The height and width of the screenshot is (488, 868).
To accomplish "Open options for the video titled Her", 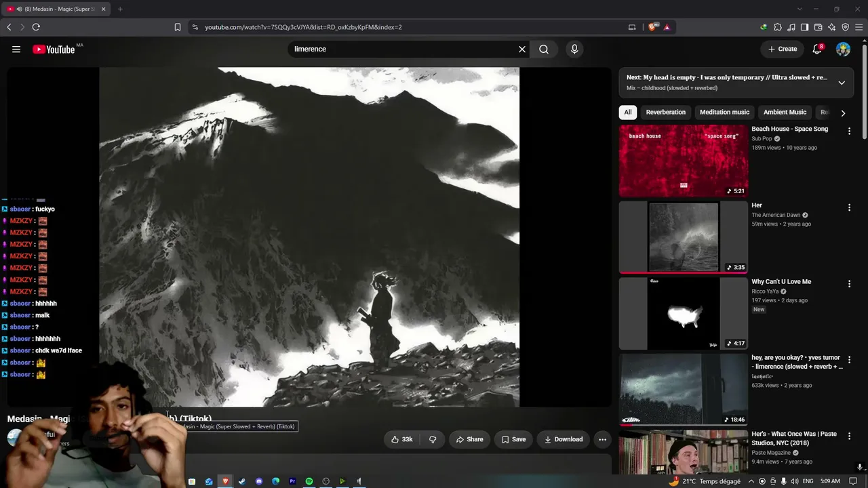I will (849, 207).
